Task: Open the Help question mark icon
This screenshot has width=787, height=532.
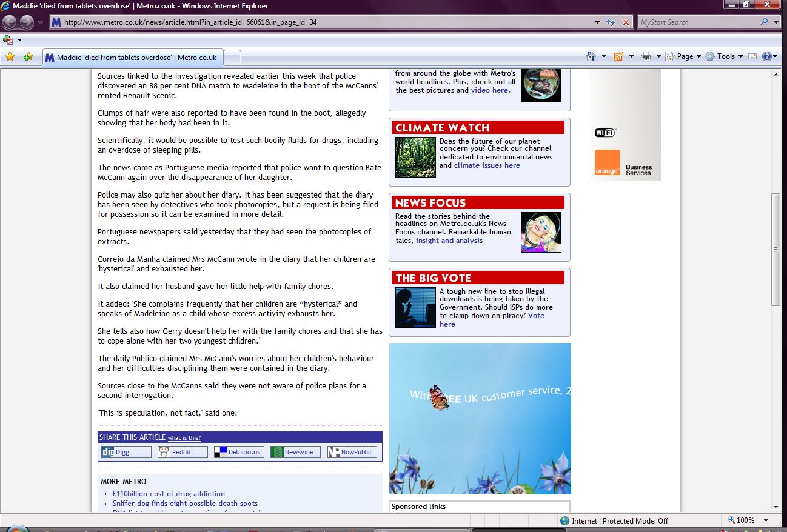Action: point(766,56)
